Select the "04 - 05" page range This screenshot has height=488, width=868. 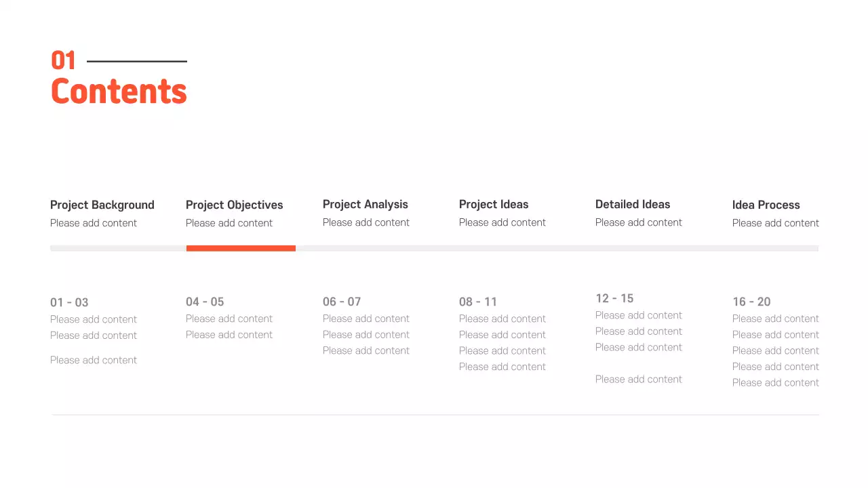tap(205, 302)
